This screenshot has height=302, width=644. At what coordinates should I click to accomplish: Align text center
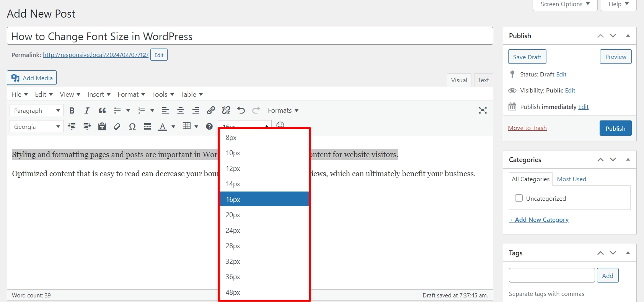click(181, 110)
